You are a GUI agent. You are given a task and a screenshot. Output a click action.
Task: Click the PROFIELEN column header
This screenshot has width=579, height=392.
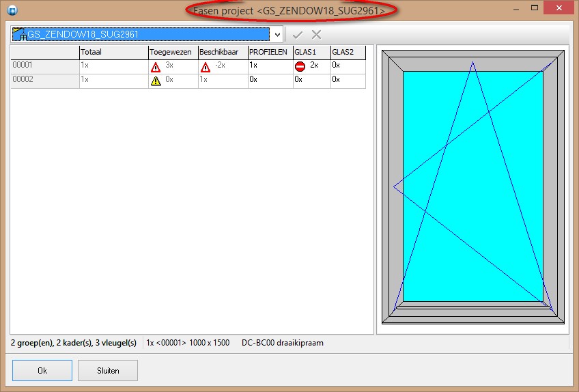pyautogui.click(x=270, y=52)
